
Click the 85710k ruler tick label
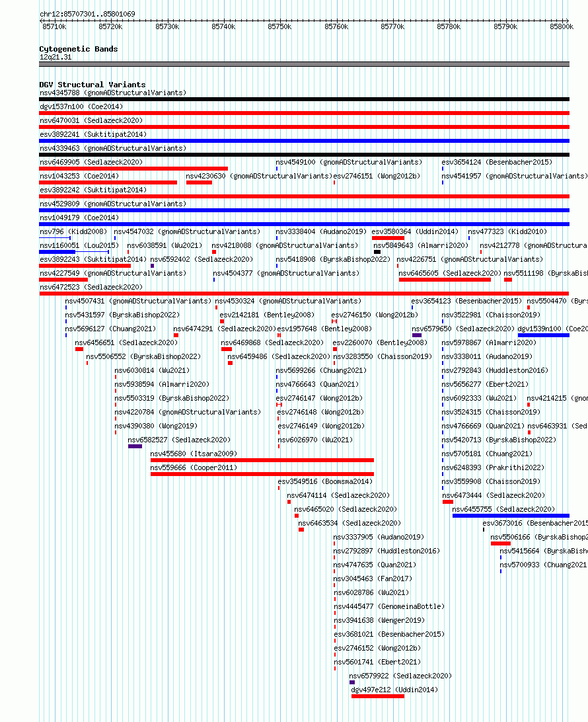click(x=54, y=26)
